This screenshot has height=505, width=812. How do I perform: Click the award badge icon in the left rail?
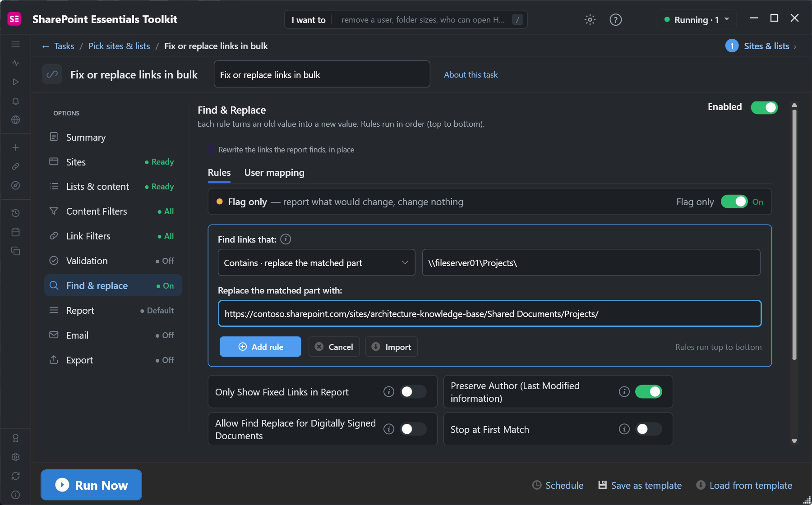[16, 438]
